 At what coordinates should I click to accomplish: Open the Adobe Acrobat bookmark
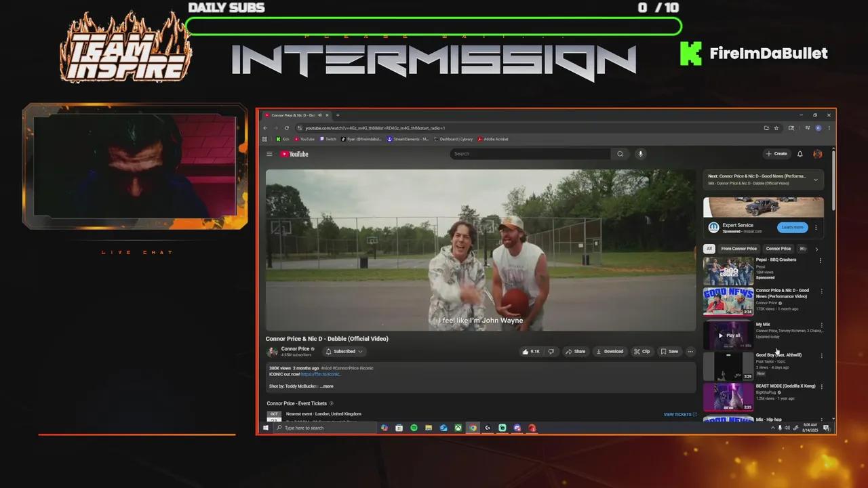pyautogui.click(x=493, y=139)
